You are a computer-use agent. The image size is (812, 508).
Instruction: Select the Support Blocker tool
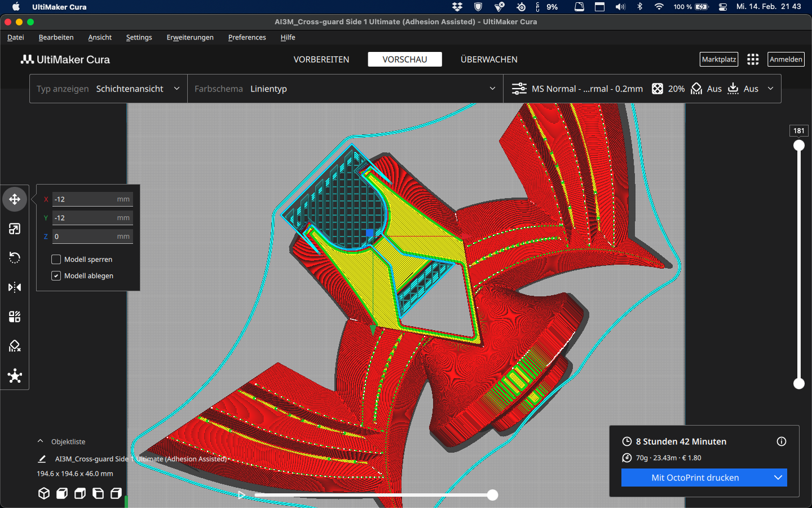click(x=15, y=346)
